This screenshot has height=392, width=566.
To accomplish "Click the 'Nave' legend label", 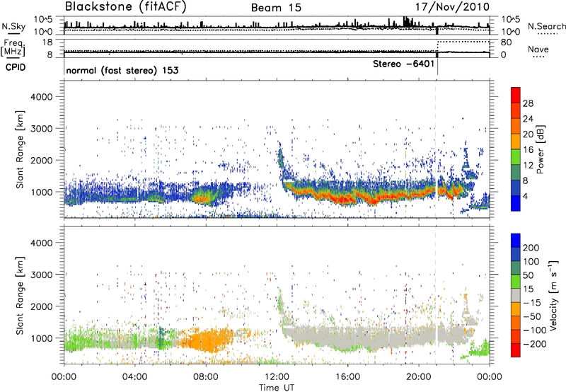I will point(538,49).
